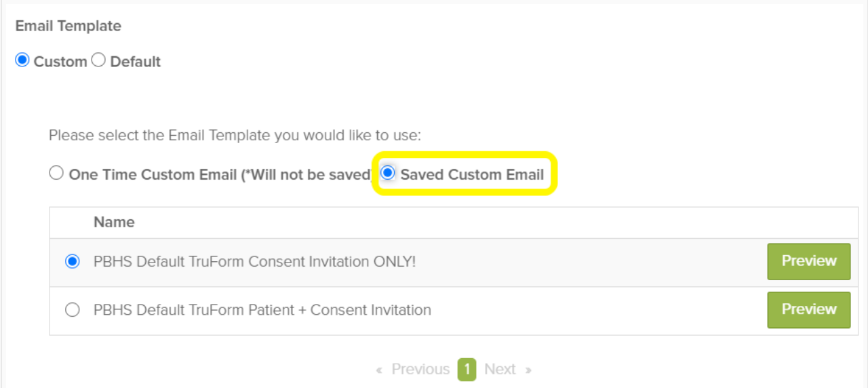Preview the Consent Invitation ONLY template

(x=808, y=261)
